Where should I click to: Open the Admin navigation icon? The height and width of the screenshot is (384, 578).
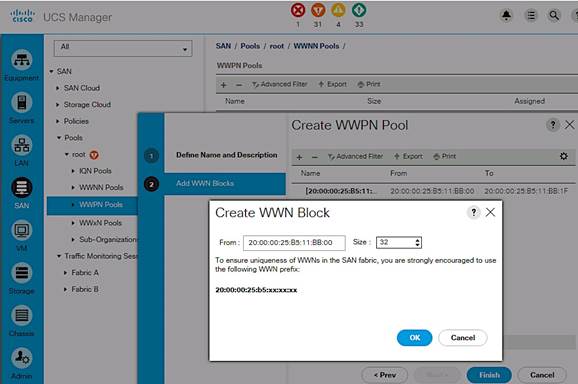point(22,358)
